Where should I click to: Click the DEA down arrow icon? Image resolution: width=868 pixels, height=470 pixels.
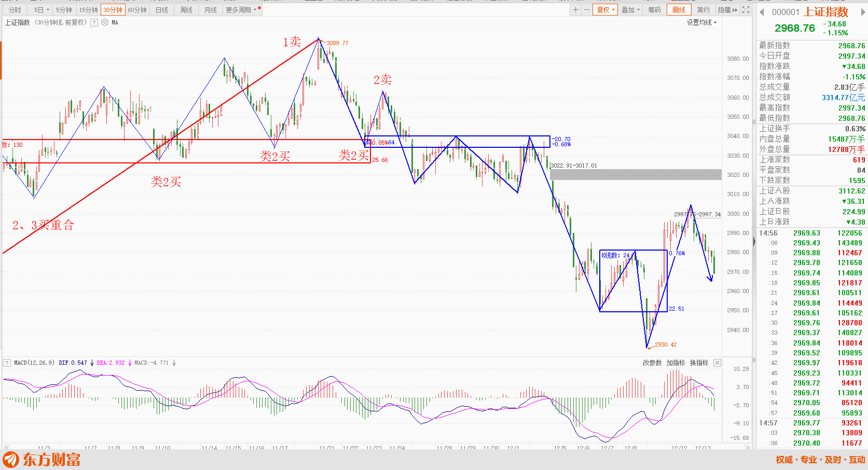(x=130, y=363)
